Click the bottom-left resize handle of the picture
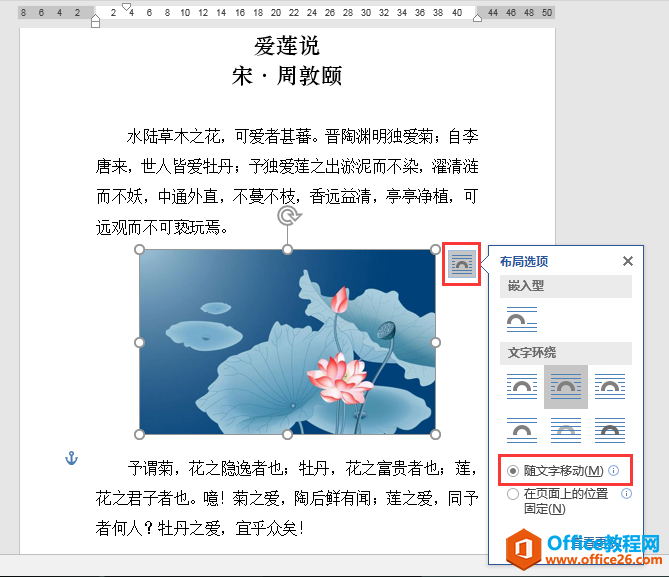This screenshot has height=577, width=669. coord(140,434)
